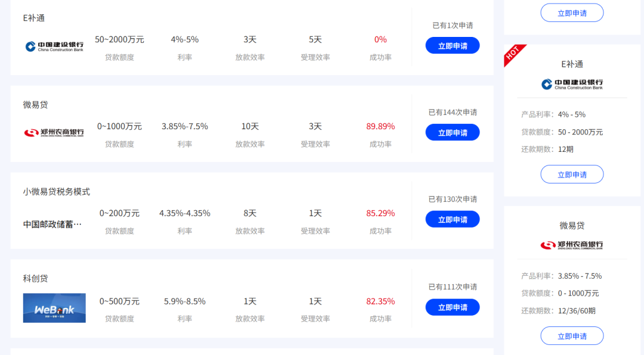This screenshot has height=355, width=644.
Task: Open E补通 title in sidebar hot card
Action: [x=572, y=64]
